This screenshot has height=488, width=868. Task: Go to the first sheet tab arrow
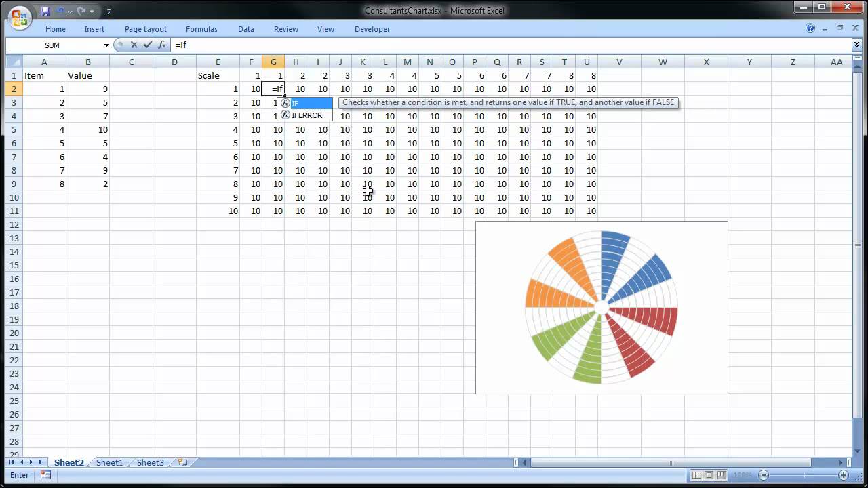coord(12,462)
